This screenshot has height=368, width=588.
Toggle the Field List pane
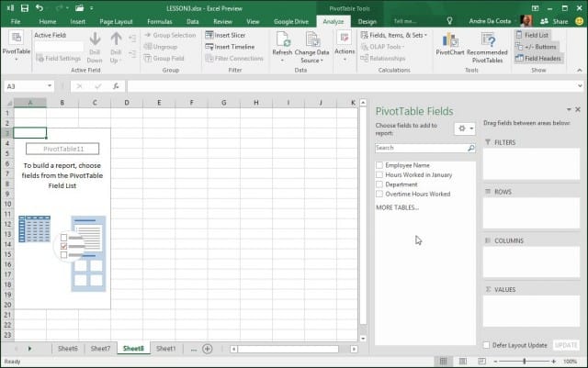pyautogui.click(x=532, y=35)
